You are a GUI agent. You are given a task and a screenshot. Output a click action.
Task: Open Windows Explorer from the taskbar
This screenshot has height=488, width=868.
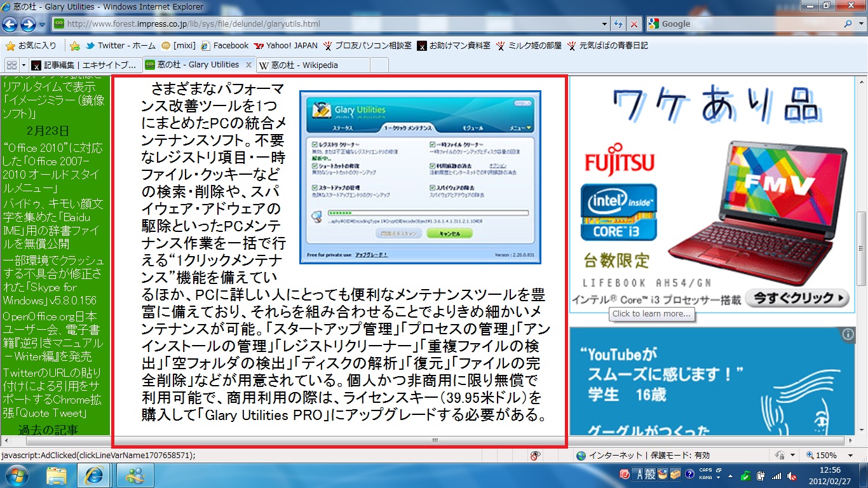point(57,475)
